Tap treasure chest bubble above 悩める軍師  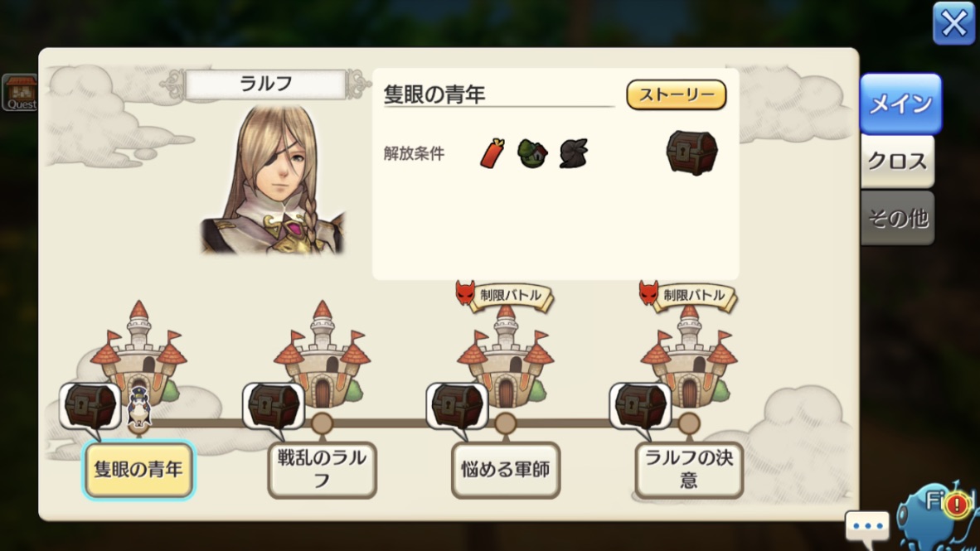(x=457, y=408)
